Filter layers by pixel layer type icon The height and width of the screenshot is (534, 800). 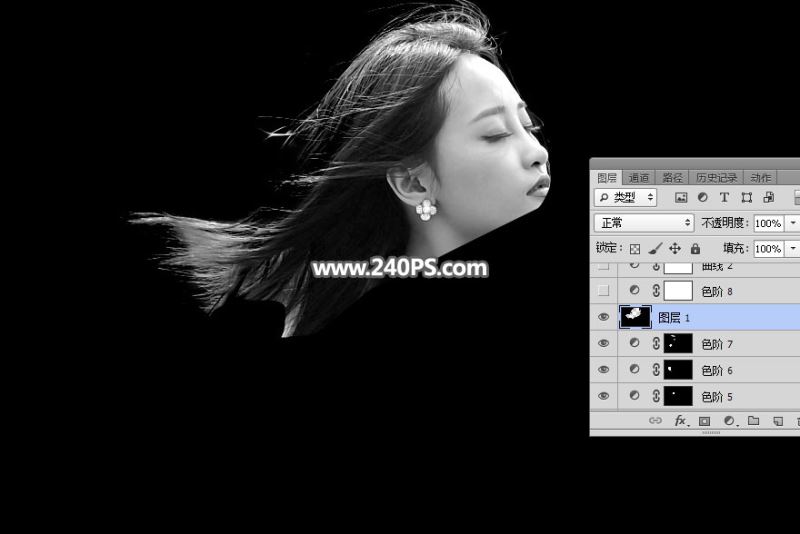(681, 197)
